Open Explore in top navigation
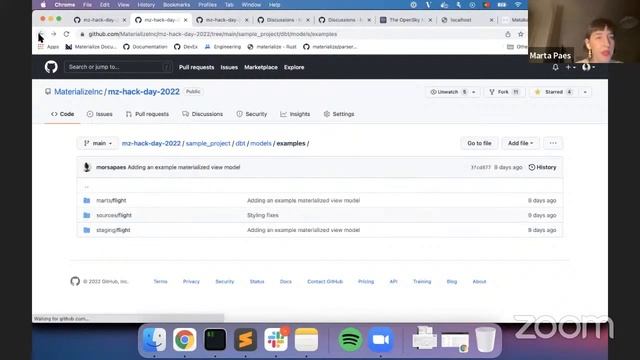The image size is (640, 360). [294, 67]
